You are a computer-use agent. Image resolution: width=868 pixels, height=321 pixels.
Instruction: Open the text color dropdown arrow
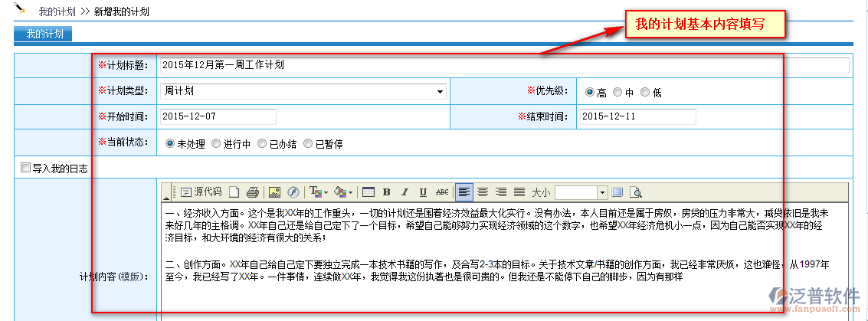tap(326, 192)
